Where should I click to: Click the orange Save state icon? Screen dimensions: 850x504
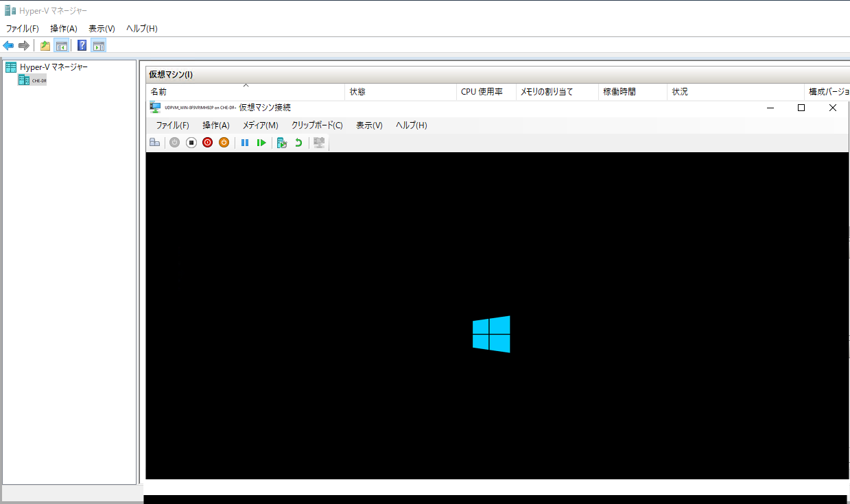(224, 143)
